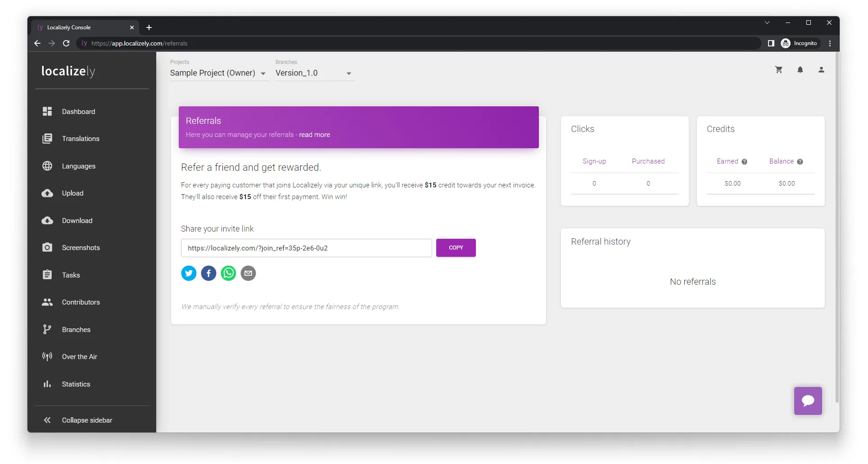This screenshot has width=868, height=464.
Task: Click the Balance help question mark
Action: tap(800, 162)
